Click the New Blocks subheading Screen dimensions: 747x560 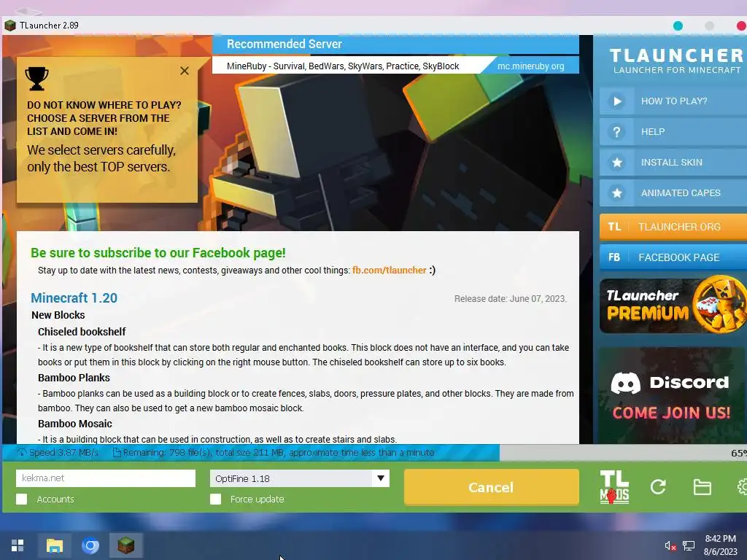pyautogui.click(x=58, y=315)
